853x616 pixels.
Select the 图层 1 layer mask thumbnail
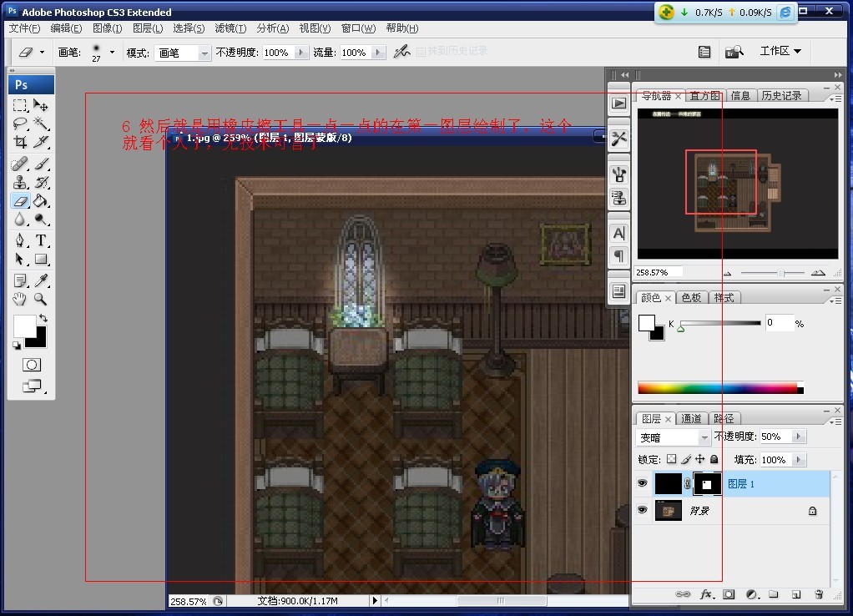point(707,484)
